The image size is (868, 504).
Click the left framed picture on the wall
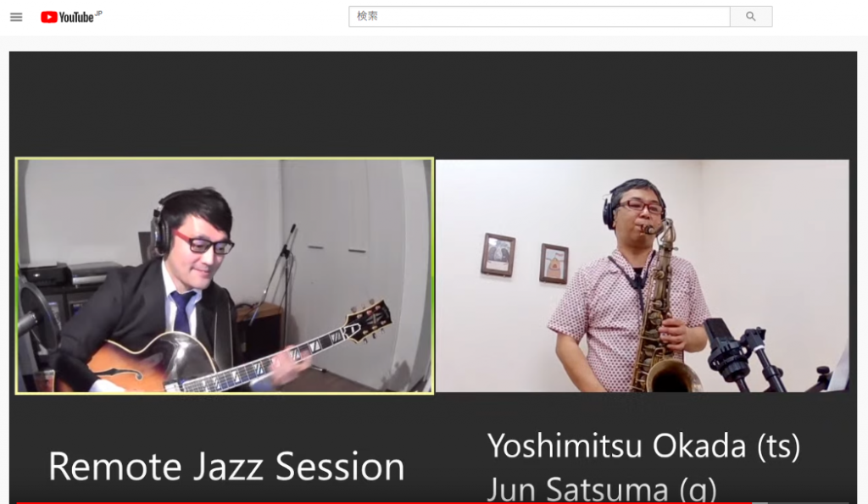(x=498, y=254)
